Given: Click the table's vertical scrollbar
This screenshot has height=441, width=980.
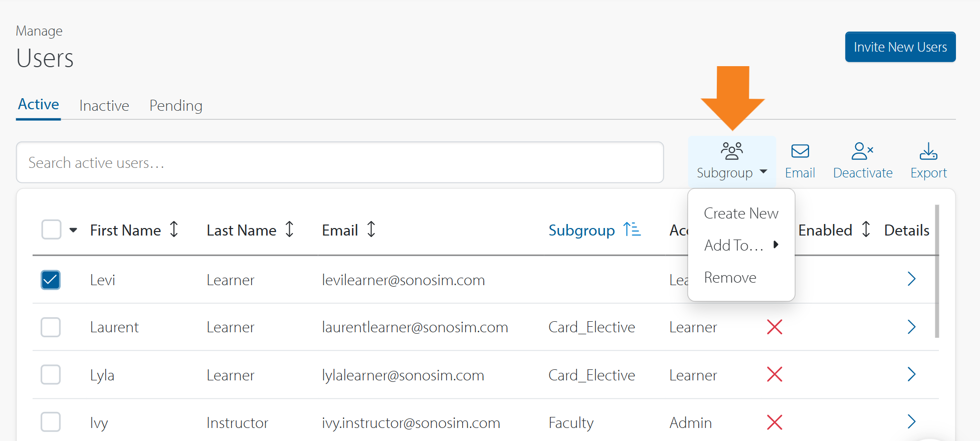Looking at the screenshot, I should [x=936, y=271].
